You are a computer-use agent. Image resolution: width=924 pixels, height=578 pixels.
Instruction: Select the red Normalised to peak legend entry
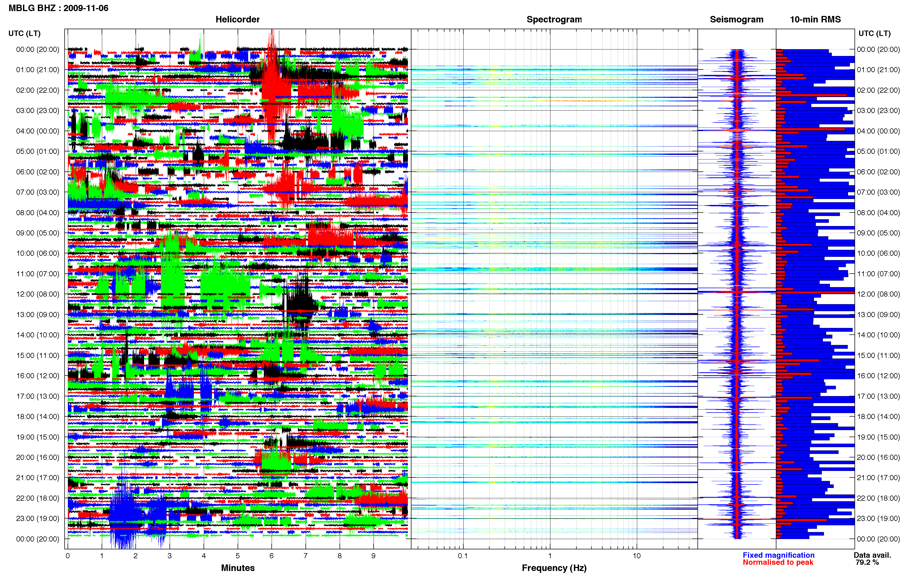[x=778, y=562]
